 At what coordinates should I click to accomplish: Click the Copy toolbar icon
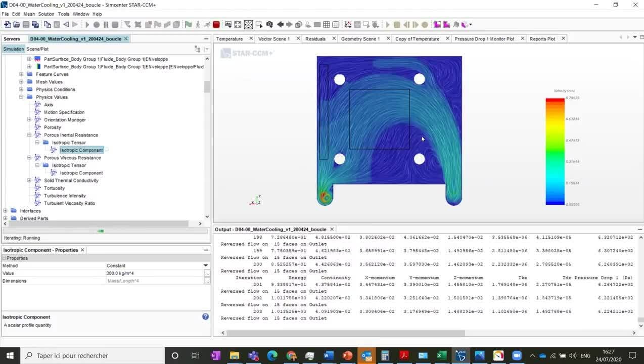47,24
